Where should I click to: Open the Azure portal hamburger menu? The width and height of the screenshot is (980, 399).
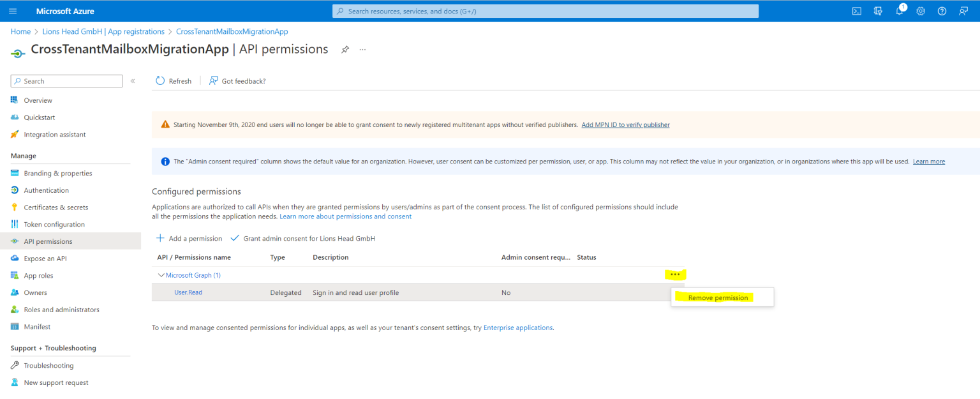13,10
